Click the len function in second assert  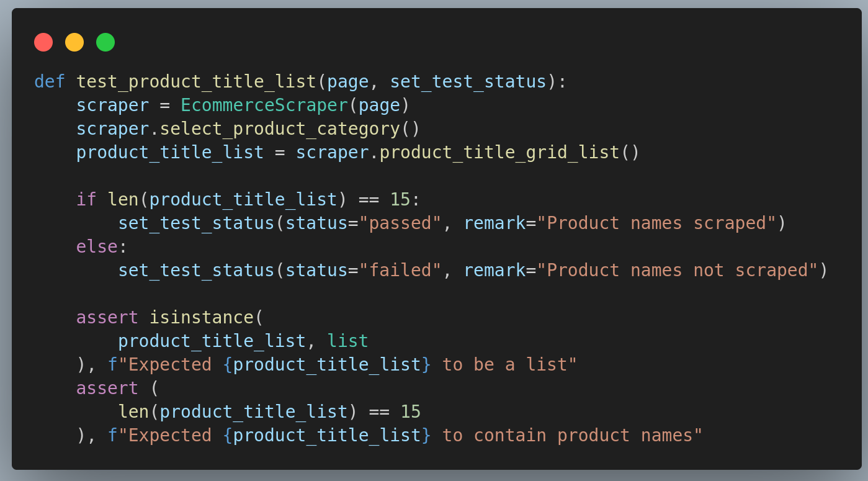point(133,411)
